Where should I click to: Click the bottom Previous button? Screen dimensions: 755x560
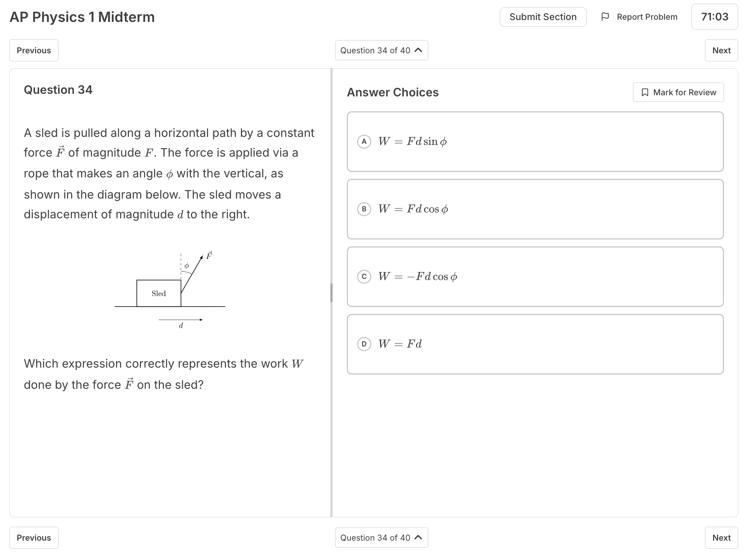(x=34, y=538)
